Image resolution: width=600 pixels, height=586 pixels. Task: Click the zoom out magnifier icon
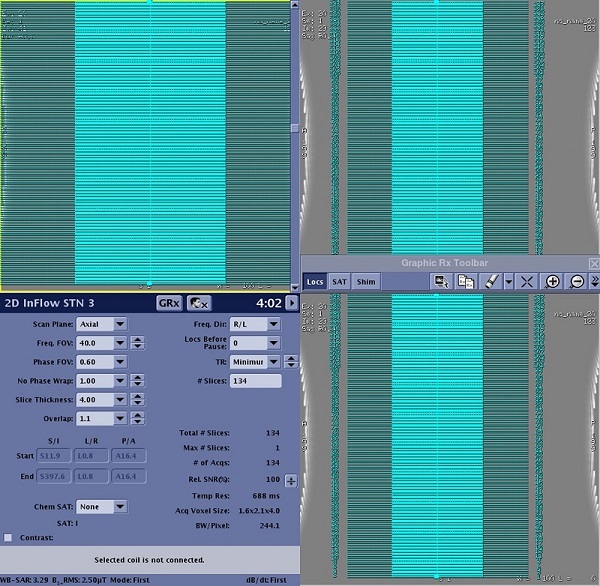[x=576, y=282]
